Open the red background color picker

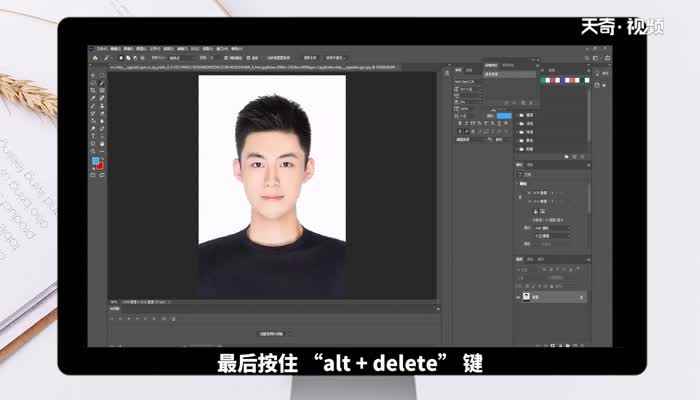tap(100, 166)
